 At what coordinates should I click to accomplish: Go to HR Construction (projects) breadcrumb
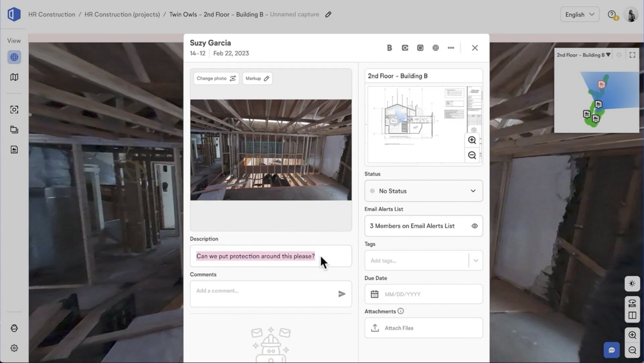point(122,14)
